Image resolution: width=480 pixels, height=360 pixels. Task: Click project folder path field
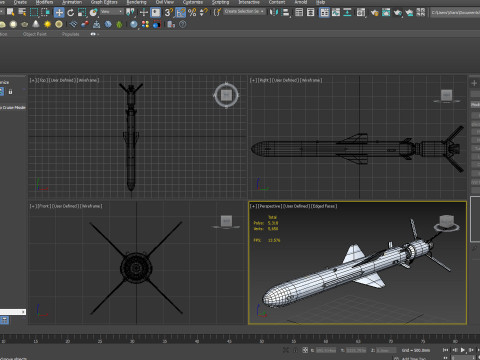pos(455,13)
